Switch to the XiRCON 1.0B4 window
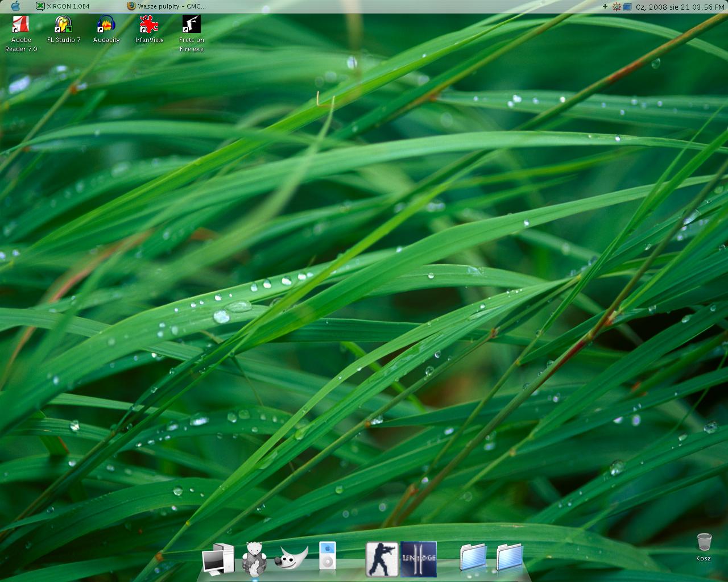The height and width of the screenshot is (582, 728). tap(63, 6)
